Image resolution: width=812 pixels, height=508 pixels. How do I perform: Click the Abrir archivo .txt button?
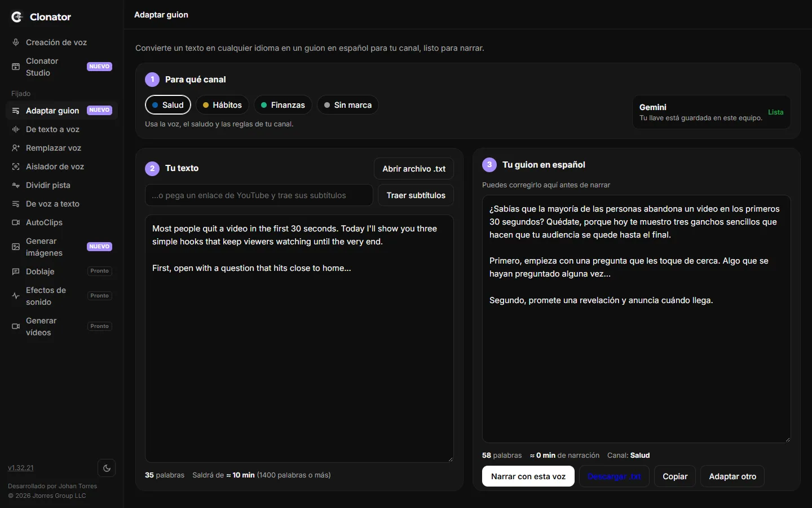(414, 169)
